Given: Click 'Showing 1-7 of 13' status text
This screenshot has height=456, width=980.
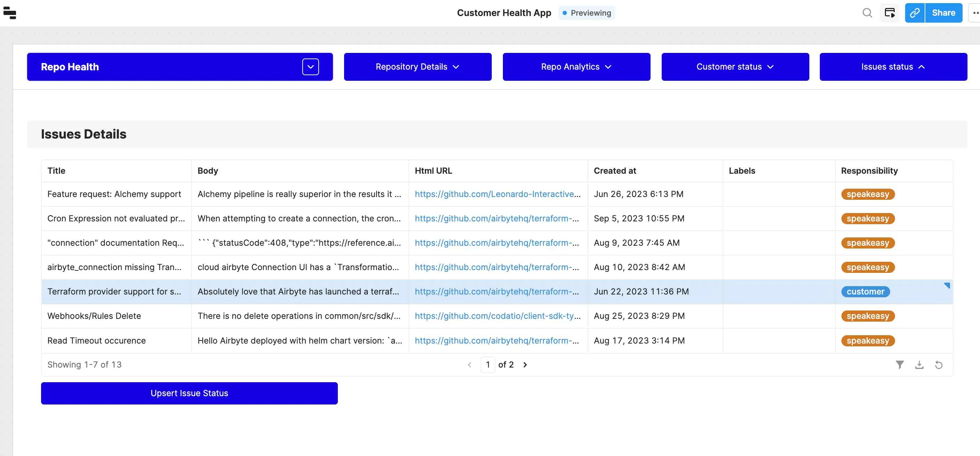Looking at the screenshot, I should click(84, 365).
